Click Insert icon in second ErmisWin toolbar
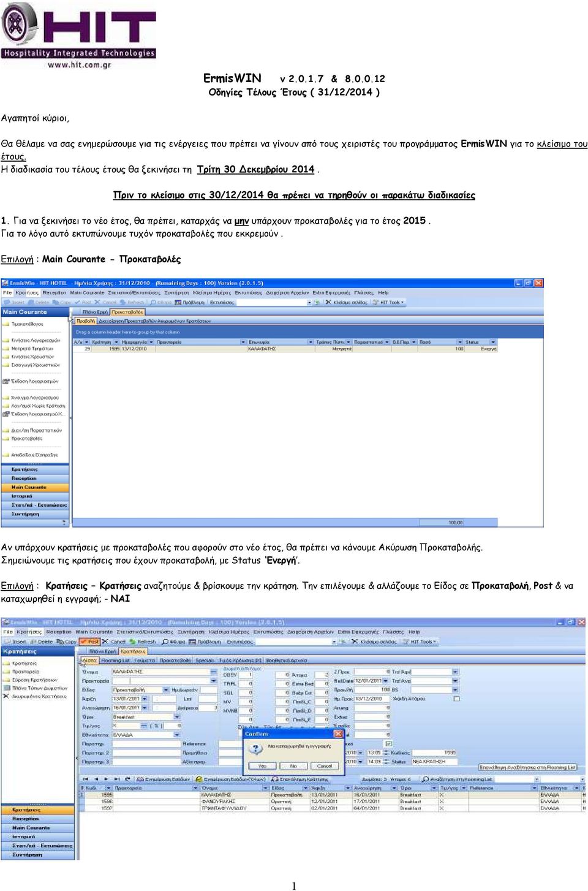Screen dimensions: 588x891 [x=14, y=642]
